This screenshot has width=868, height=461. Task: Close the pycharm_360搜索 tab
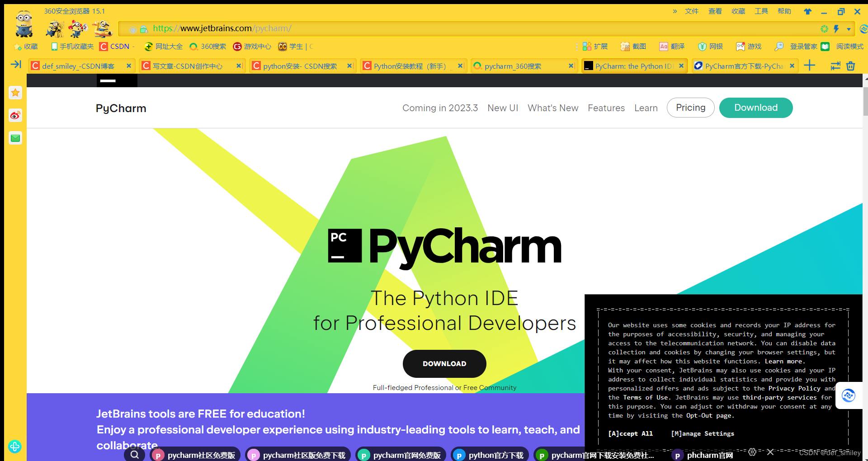click(x=571, y=66)
